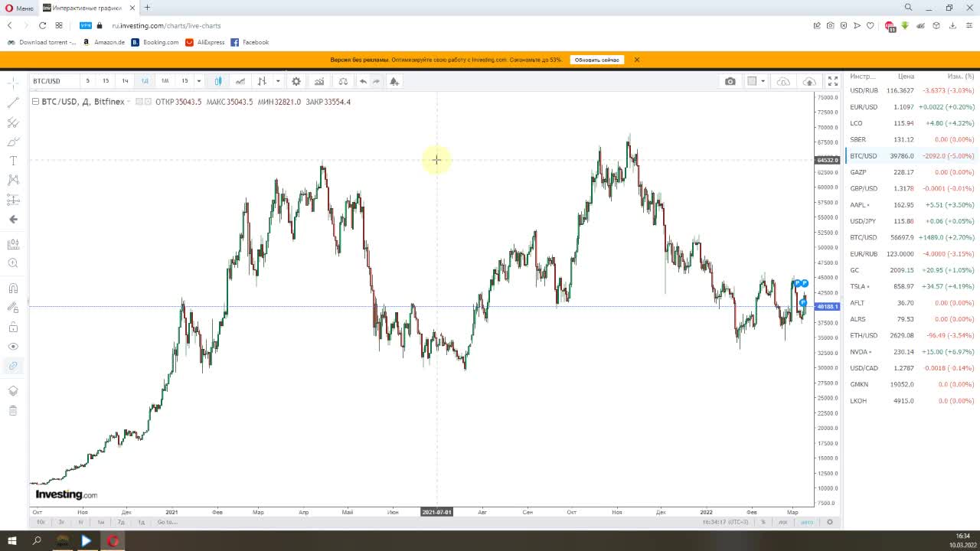This screenshot has width=980, height=551.
Task: Toggle magnet mode in chart sidebar
Action: (x=13, y=289)
